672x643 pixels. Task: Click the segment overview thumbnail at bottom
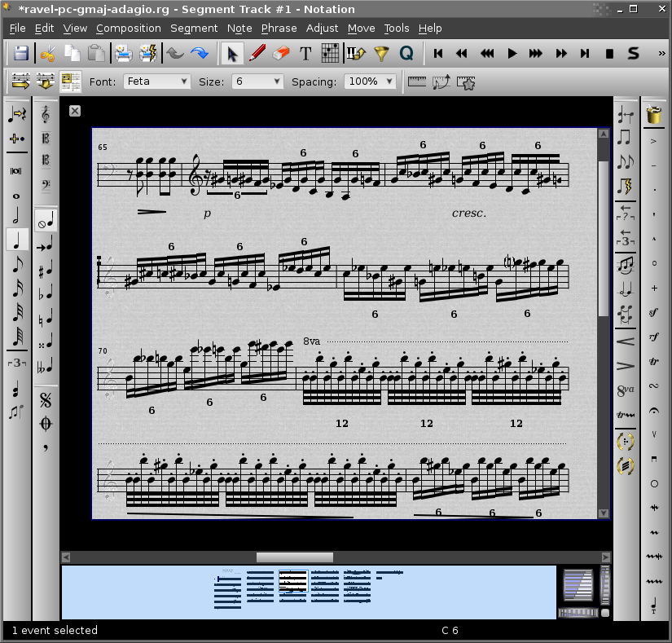(x=293, y=585)
